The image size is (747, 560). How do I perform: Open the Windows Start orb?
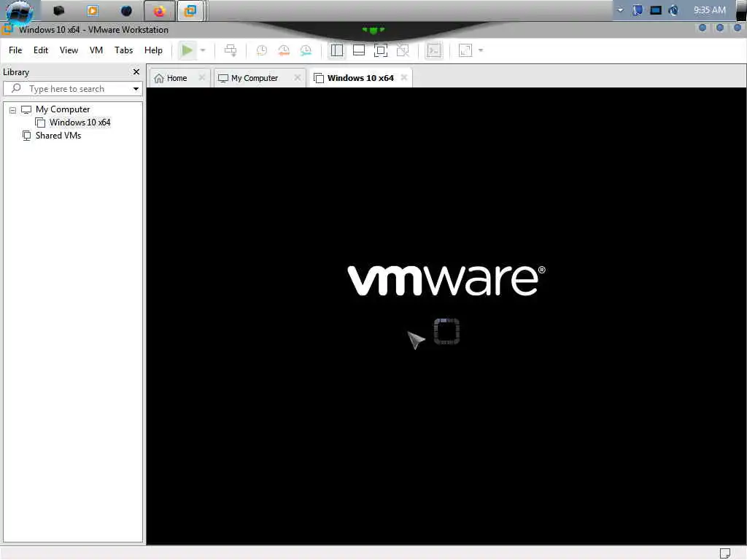(20, 12)
